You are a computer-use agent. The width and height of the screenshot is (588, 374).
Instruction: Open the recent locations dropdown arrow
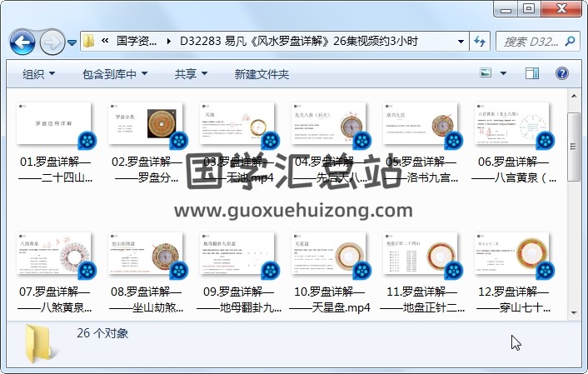pos(72,42)
